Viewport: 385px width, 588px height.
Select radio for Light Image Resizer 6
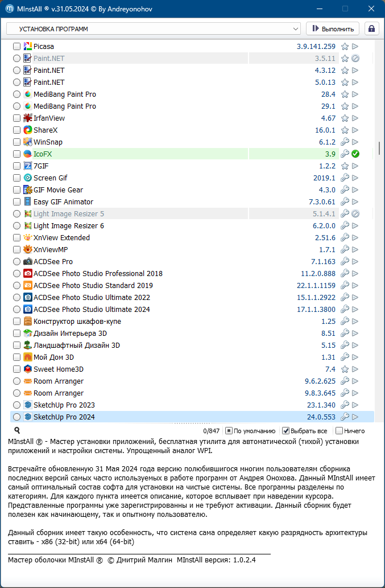(x=16, y=226)
